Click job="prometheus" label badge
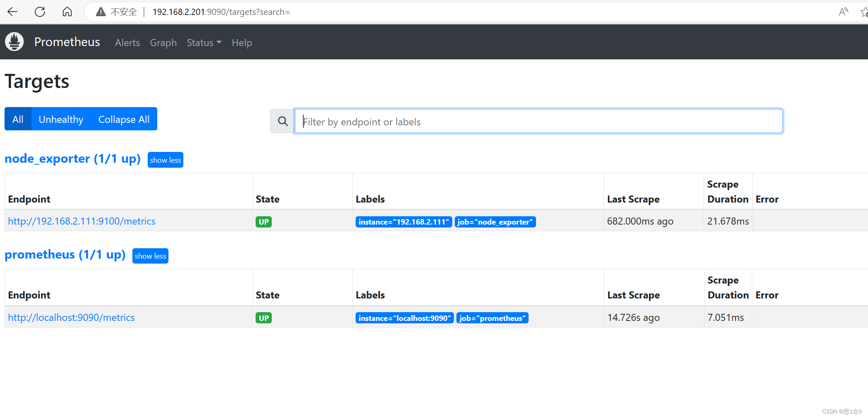 [x=493, y=318]
